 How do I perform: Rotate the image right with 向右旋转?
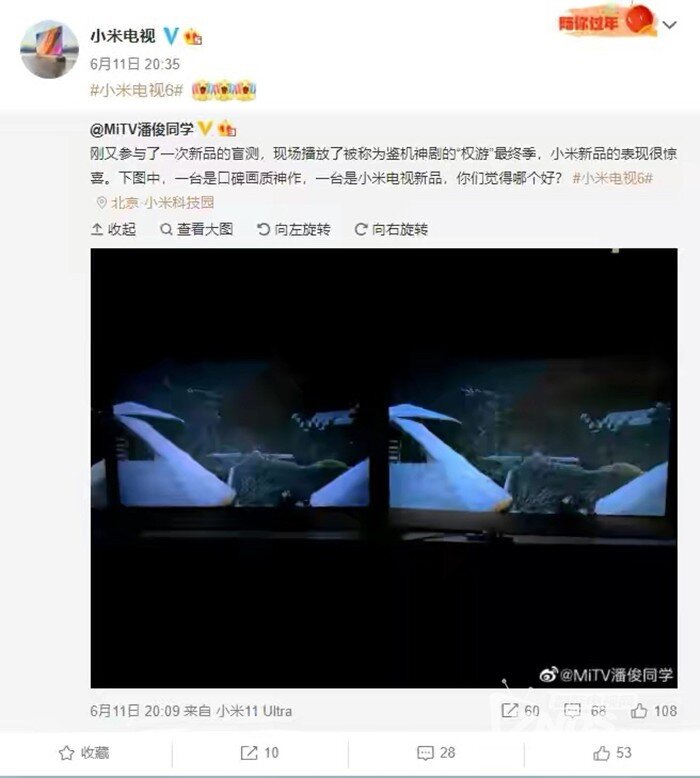[391, 229]
